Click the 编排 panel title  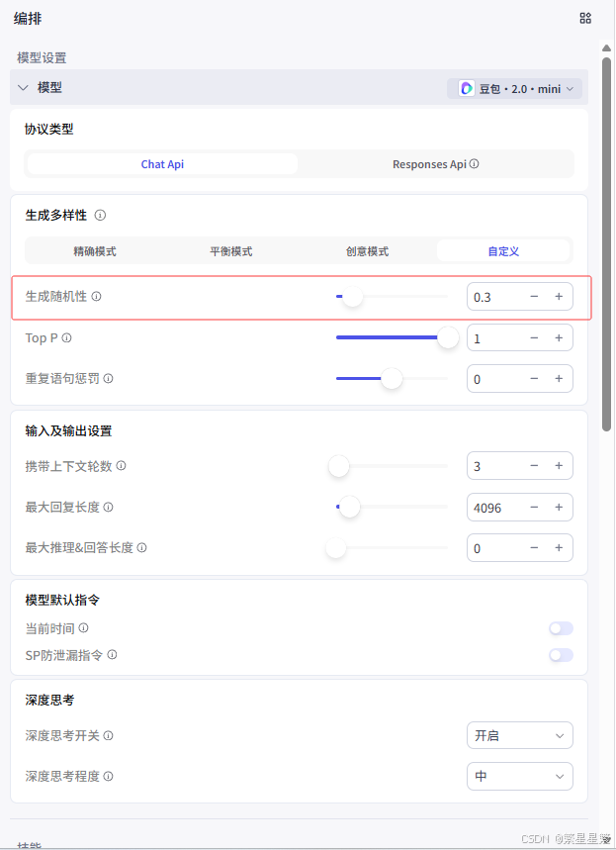(x=28, y=19)
